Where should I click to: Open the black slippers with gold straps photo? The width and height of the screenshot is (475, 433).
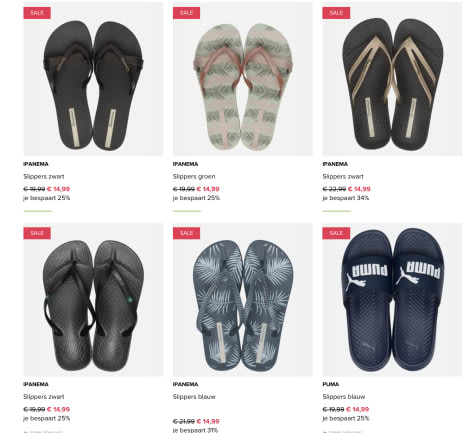pos(392,79)
